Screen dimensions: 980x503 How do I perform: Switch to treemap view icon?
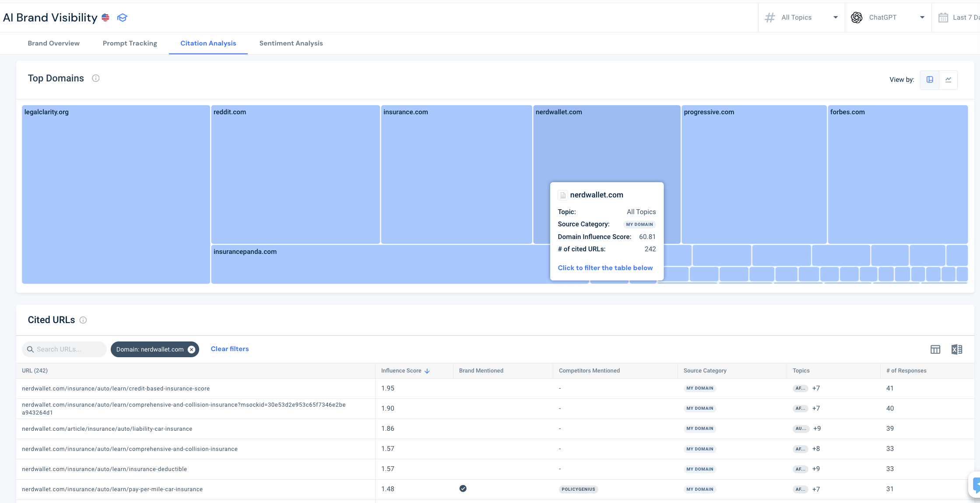coord(930,80)
